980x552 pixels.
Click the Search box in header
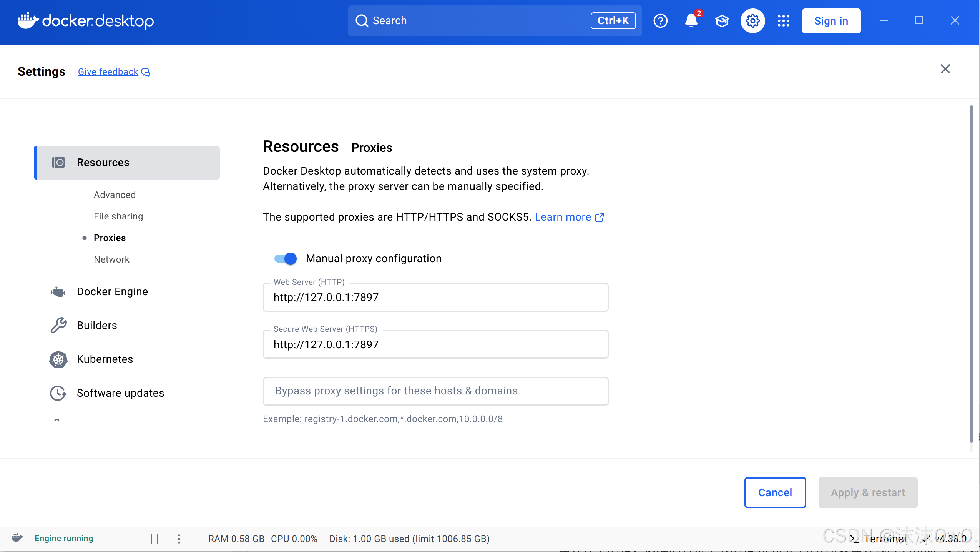[x=495, y=21]
